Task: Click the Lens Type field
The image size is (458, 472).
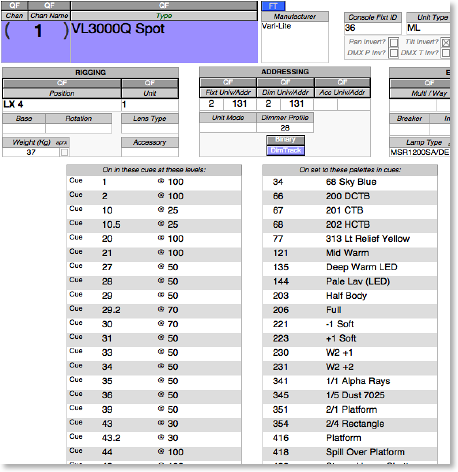Action: (150, 129)
